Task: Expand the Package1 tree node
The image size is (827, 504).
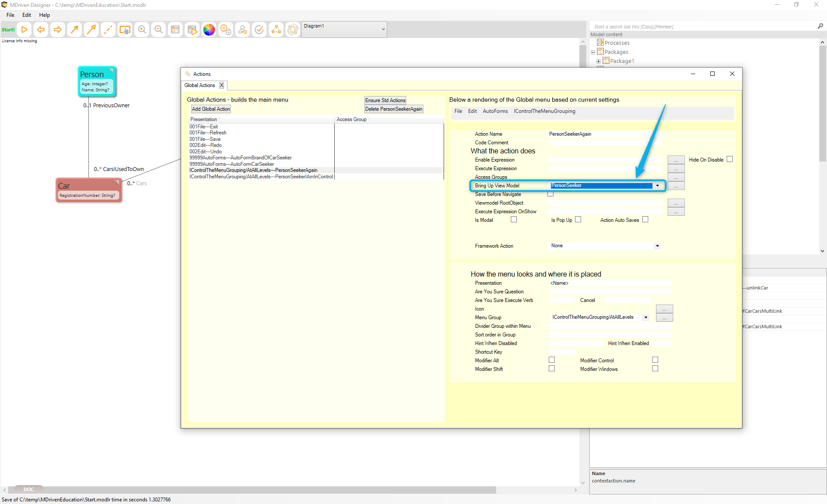Action: (x=598, y=61)
